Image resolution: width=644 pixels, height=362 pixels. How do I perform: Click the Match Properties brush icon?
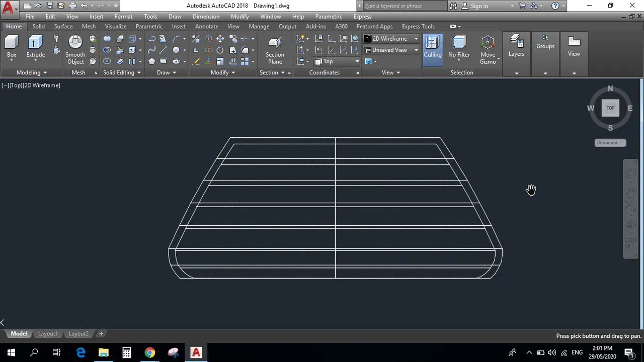[196, 61]
